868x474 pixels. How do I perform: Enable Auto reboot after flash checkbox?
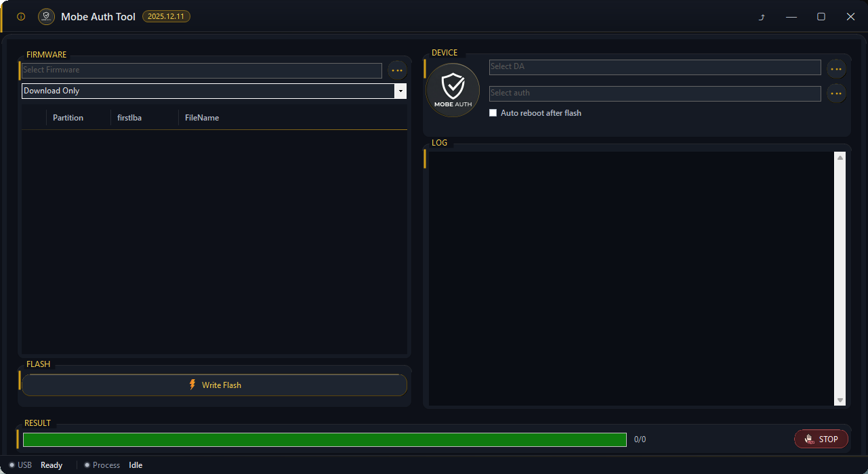pos(493,113)
